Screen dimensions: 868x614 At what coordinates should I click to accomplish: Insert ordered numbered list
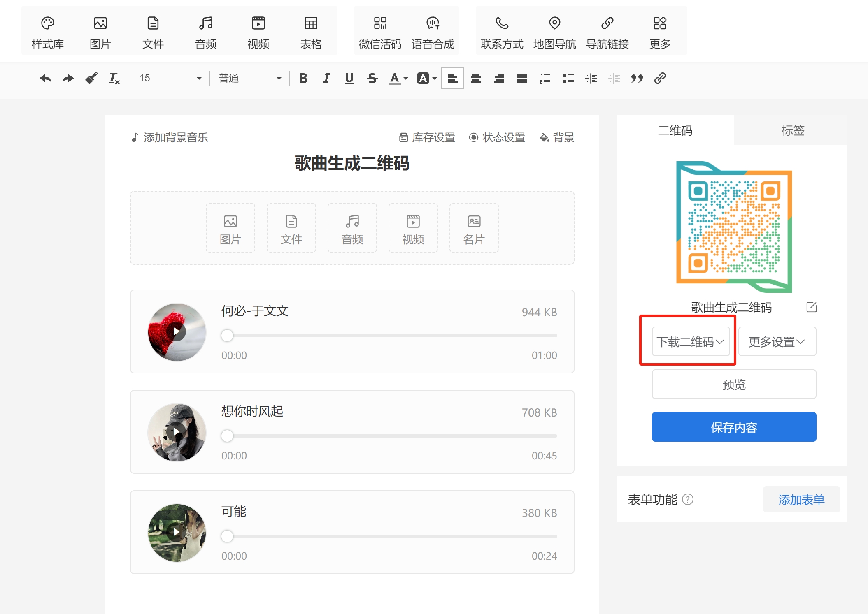[545, 78]
